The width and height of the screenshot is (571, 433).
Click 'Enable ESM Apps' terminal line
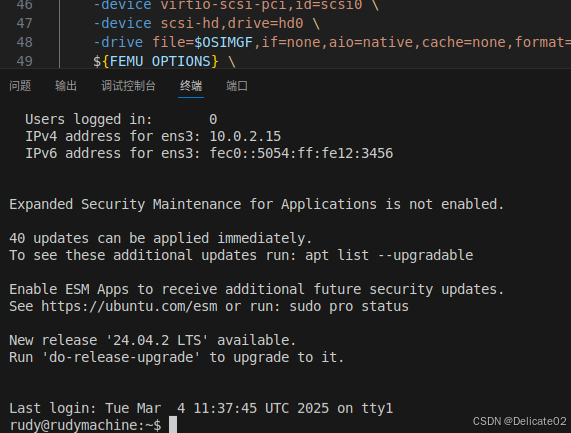coord(257,289)
